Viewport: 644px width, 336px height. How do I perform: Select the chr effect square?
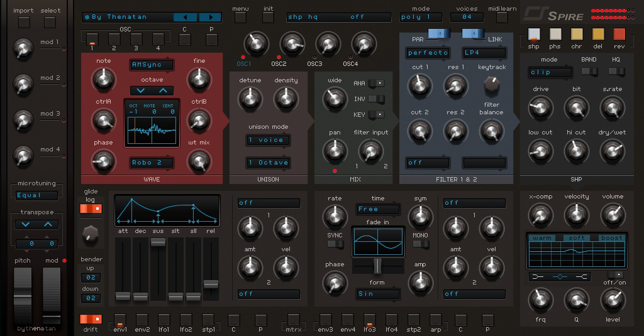[577, 35]
